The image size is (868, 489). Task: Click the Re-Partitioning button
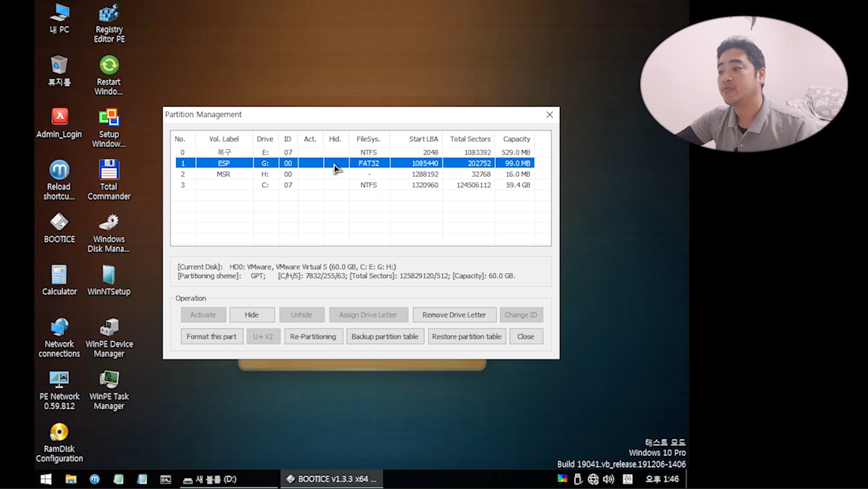pos(314,337)
